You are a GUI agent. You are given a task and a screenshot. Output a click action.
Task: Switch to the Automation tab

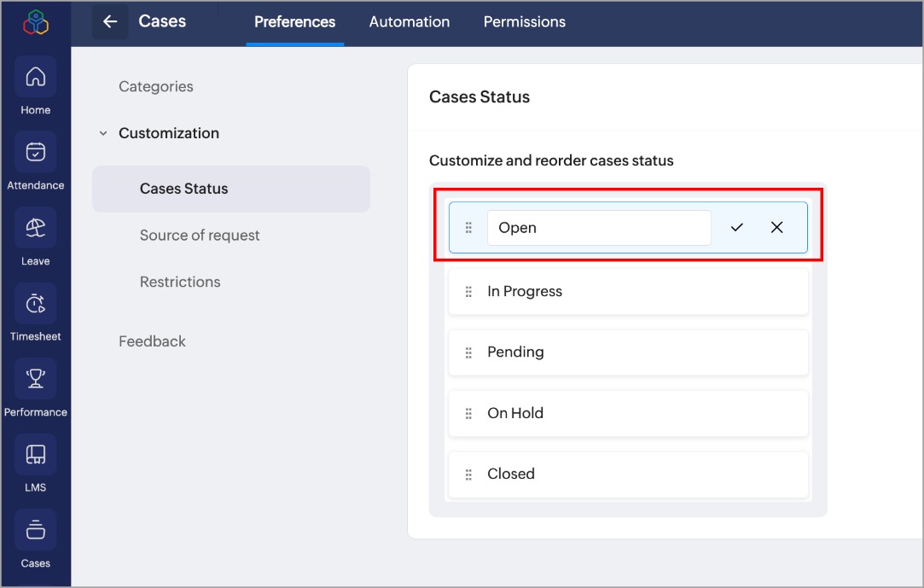410,22
